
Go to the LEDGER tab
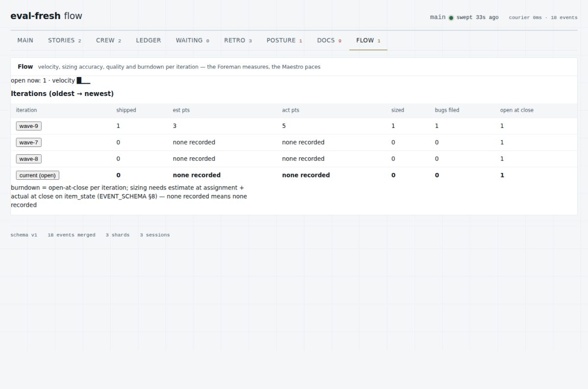coord(148,40)
